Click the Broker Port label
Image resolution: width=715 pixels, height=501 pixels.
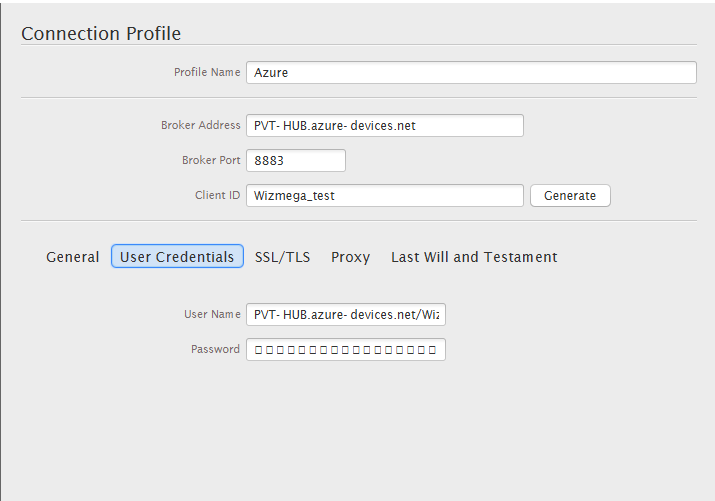211,160
